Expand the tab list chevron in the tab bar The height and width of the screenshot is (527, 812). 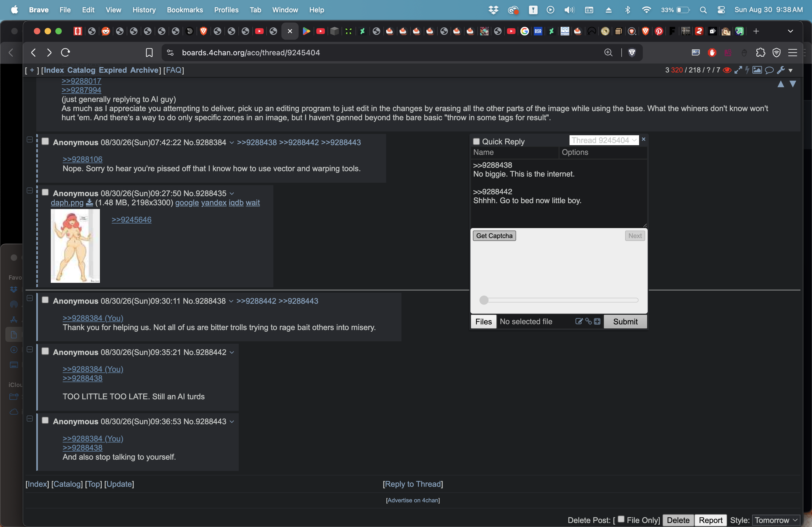pos(791,31)
